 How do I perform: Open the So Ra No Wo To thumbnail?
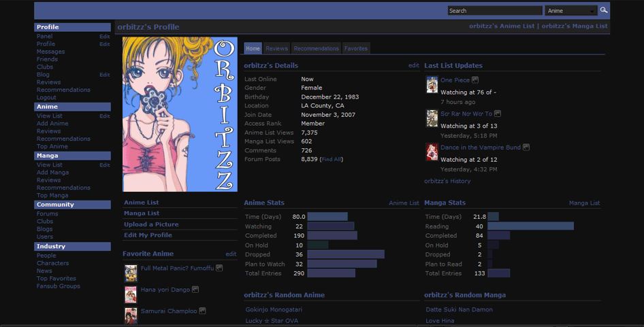[432, 118]
